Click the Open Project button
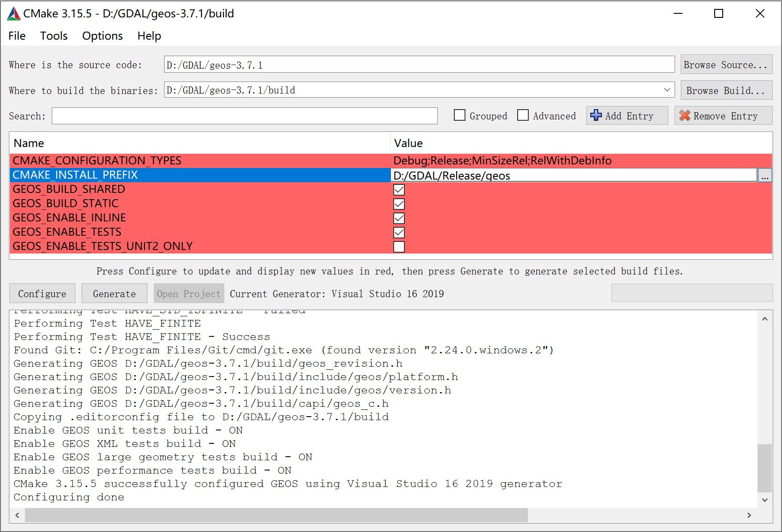This screenshot has width=782, height=532. click(x=189, y=294)
